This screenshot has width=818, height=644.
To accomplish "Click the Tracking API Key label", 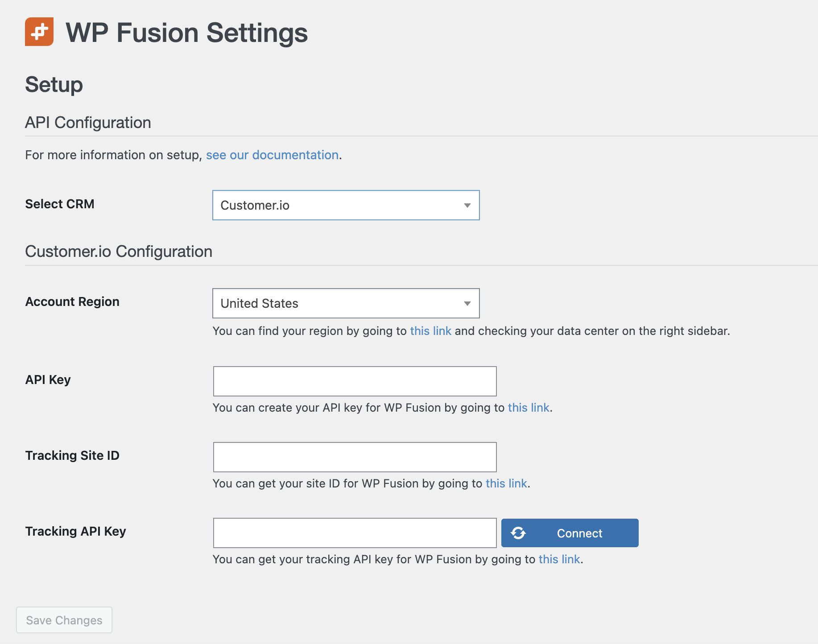I will (76, 531).
